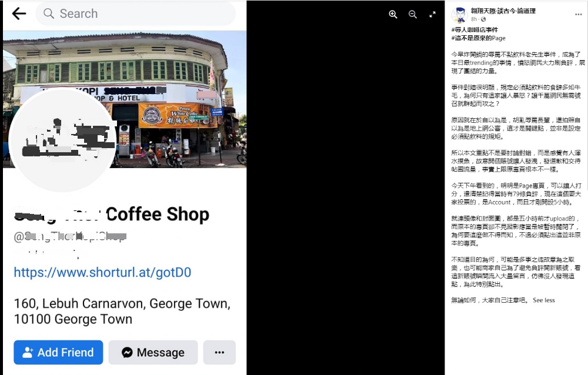Open the 翱翔天際·談古今·論道理 page name

(x=503, y=11)
